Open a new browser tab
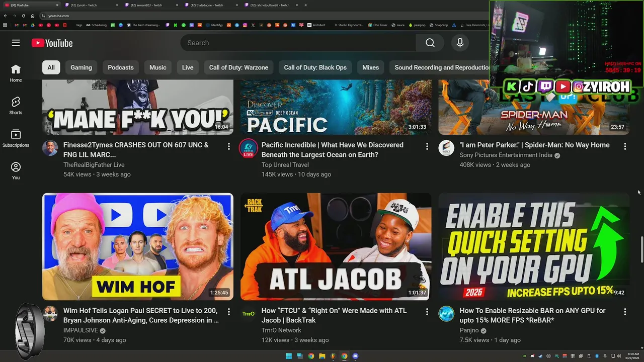Screen dimensions: 644x362 tap(306, 5)
